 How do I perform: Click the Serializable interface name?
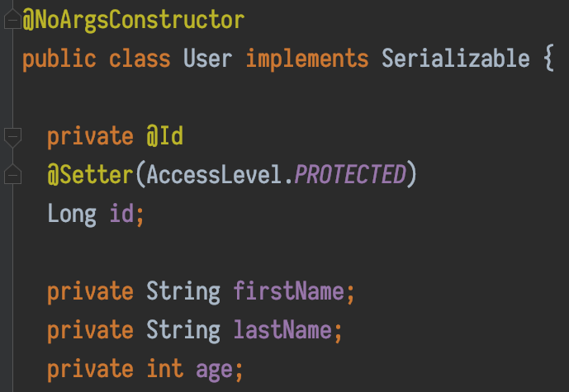455,59
